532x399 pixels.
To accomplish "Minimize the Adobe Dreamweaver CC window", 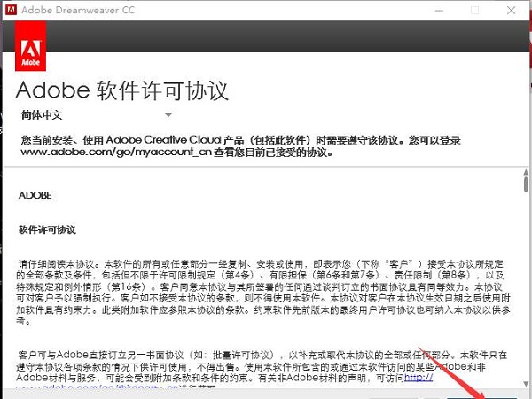I will pyautogui.click(x=439, y=10).
